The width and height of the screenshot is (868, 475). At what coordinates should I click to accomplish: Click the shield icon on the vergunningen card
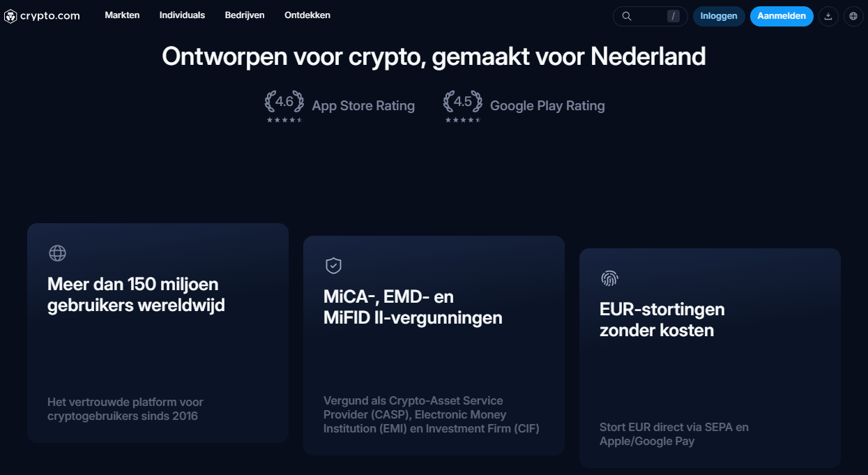click(x=333, y=265)
